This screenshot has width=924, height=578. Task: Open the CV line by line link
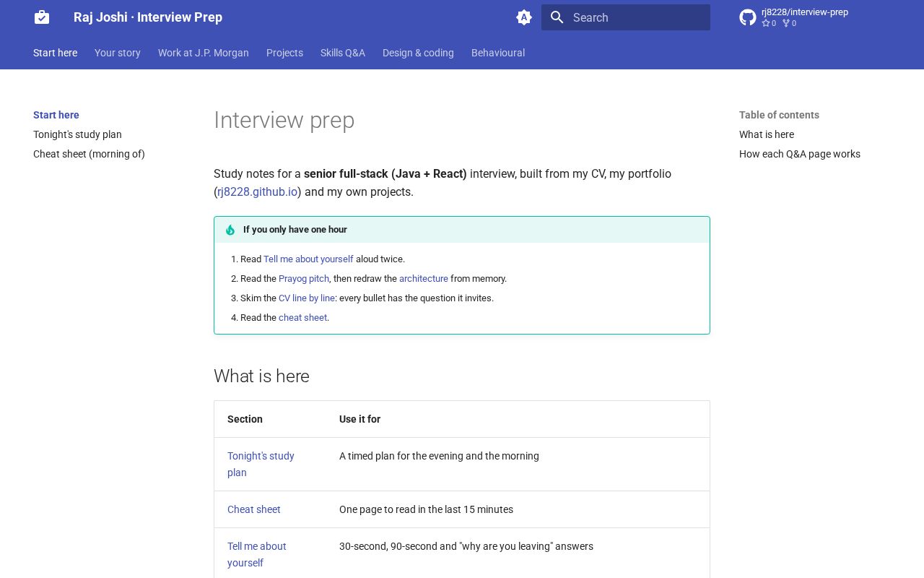pyautogui.click(x=307, y=298)
